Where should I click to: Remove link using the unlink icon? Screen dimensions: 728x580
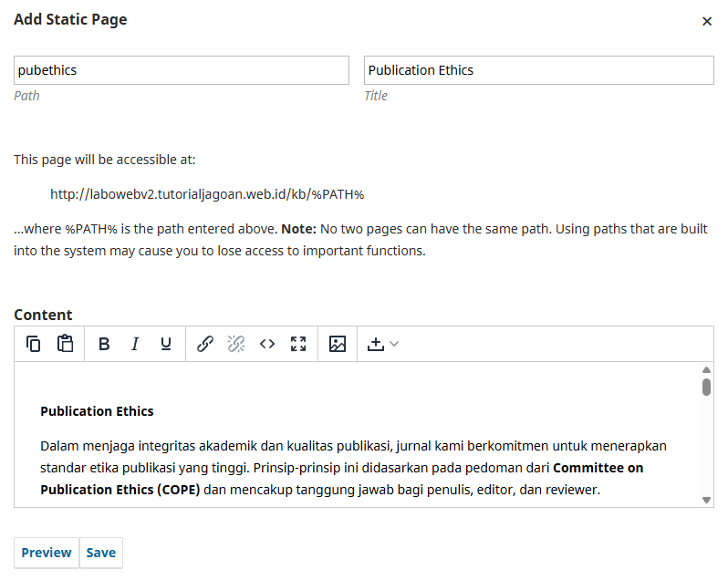tap(236, 344)
